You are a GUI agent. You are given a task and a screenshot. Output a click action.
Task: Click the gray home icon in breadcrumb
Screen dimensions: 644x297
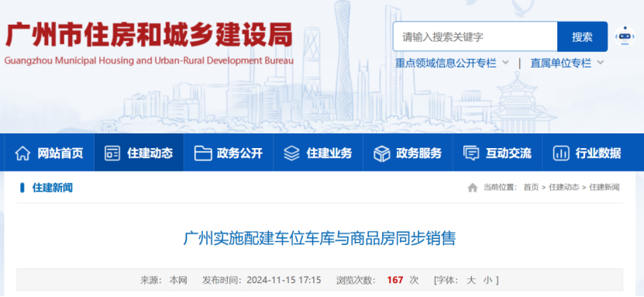pyautogui.click(x=473, y=188)
